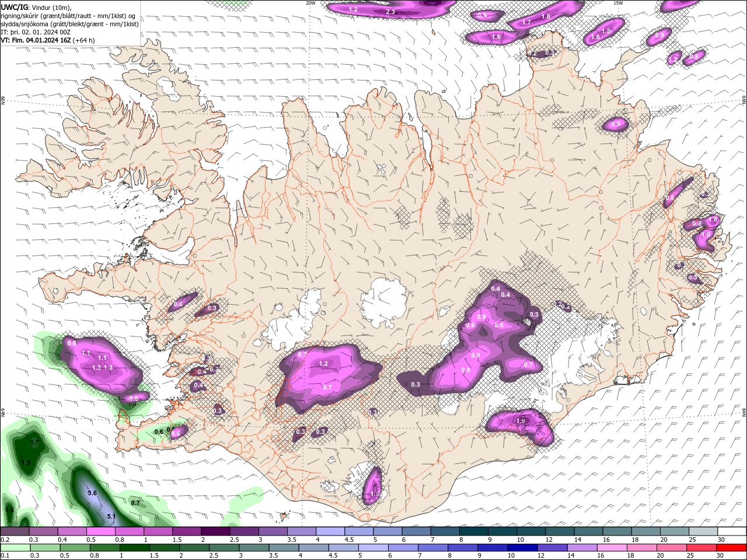Viewport: 747px width, 560px height.
Task: Pick the white 30 snow legend swatch
Action: [x=732, y=531]
